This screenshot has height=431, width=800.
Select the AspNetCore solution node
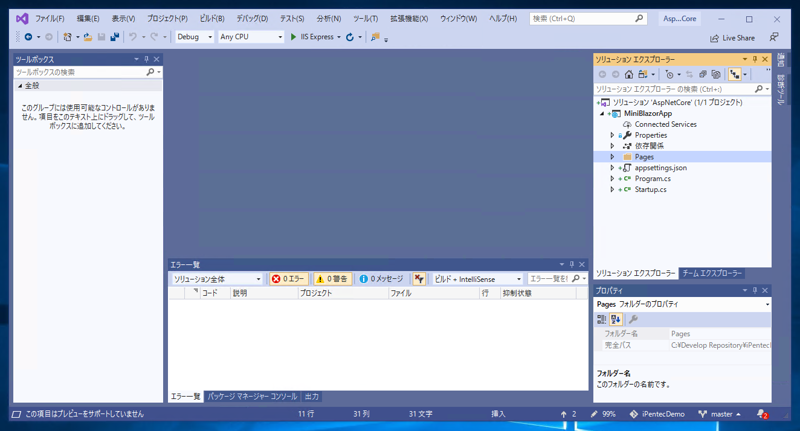pyautogui.click(x=678, y=103)
